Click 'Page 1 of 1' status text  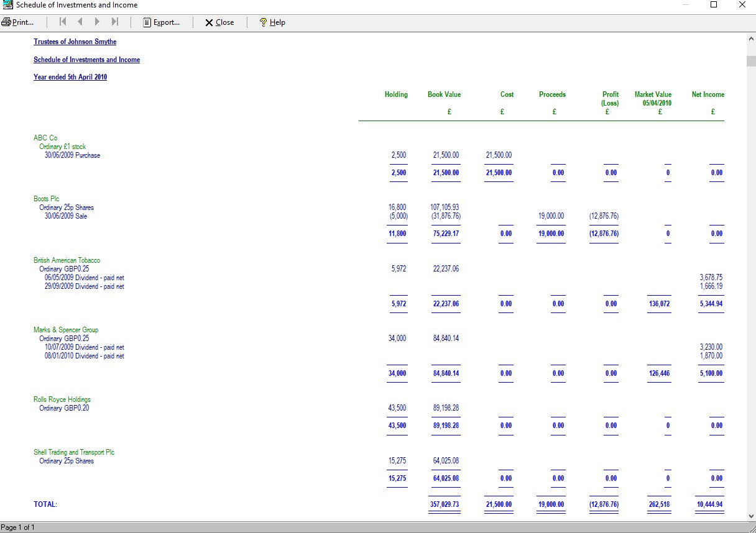(18, 527)
